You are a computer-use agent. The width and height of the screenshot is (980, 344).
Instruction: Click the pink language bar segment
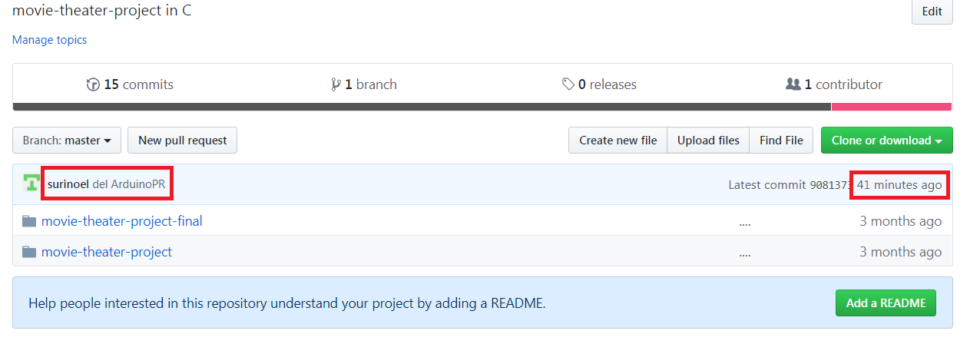point(892,107)
